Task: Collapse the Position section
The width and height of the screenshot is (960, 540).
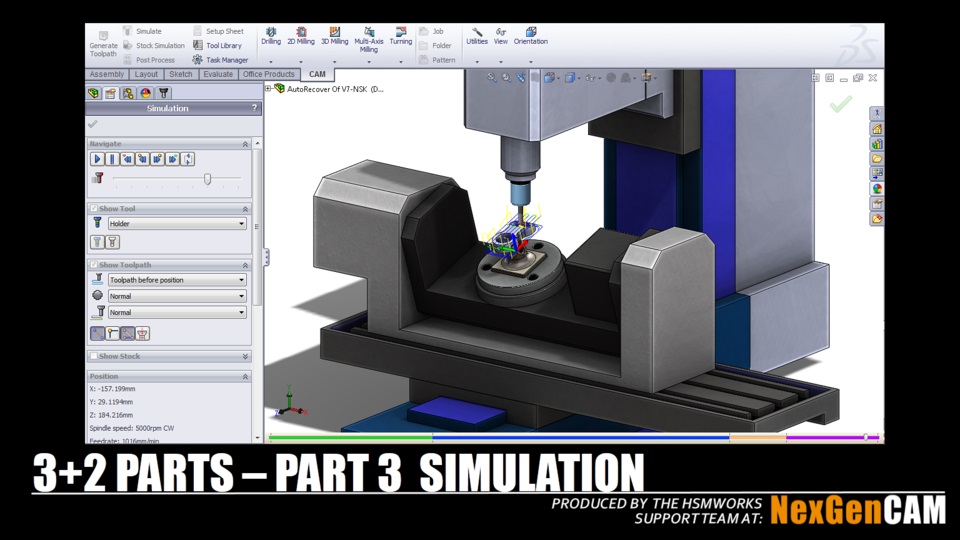Action: (x=246, y=377)
